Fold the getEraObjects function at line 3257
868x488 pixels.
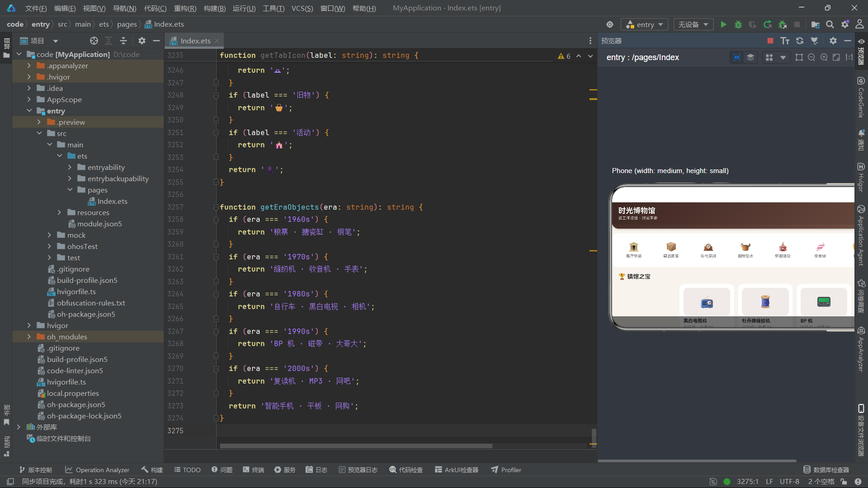point(216,207)
